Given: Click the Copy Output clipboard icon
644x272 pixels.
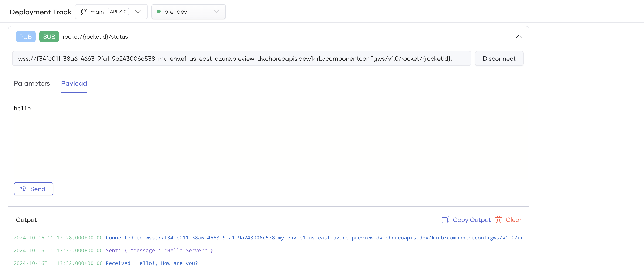Looking at the screenshot, I should 445,220.
